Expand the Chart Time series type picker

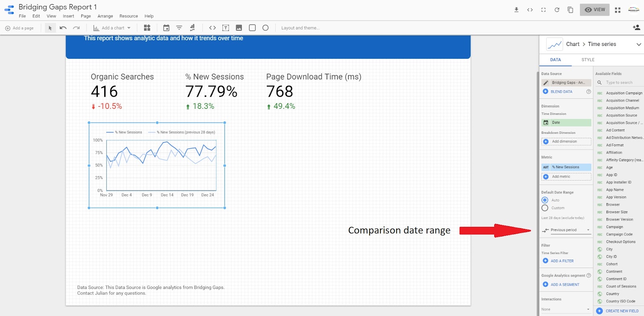tap(639, 44)
